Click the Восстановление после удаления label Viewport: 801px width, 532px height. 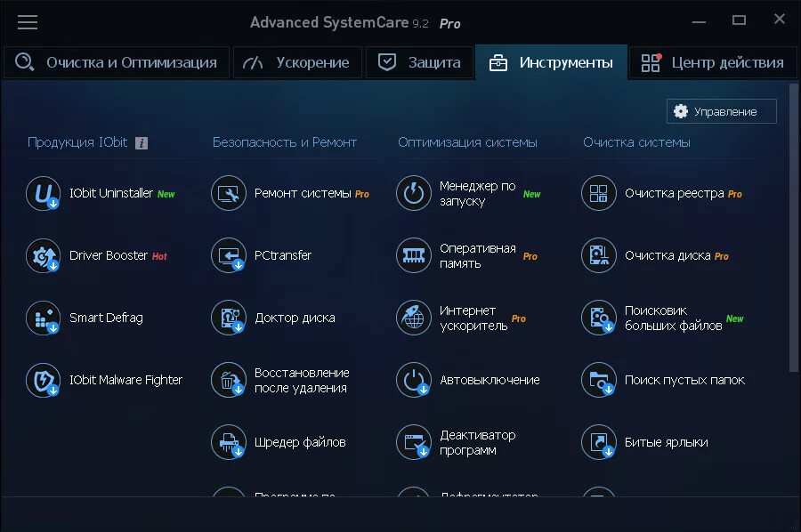[x=302, y=381]
